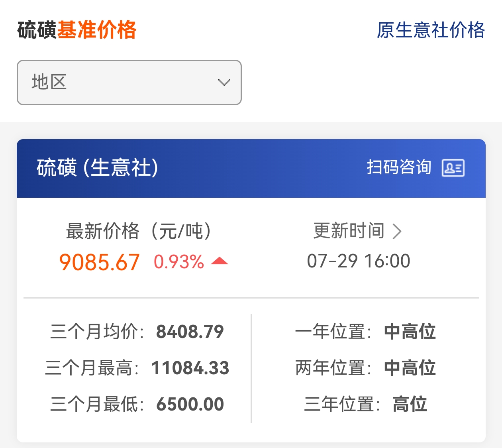Click the 两年位置 中高位 indicator

[410, 368]
